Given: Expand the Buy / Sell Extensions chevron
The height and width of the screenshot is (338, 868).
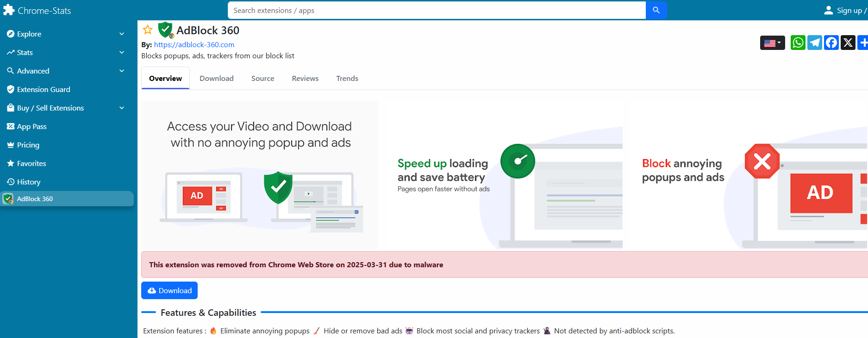Looking at the screenshot, I should coord(122,108).
